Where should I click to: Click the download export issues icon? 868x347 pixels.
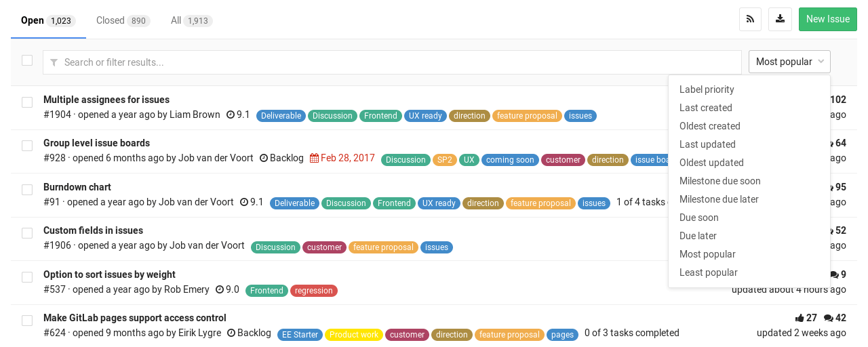780,19
